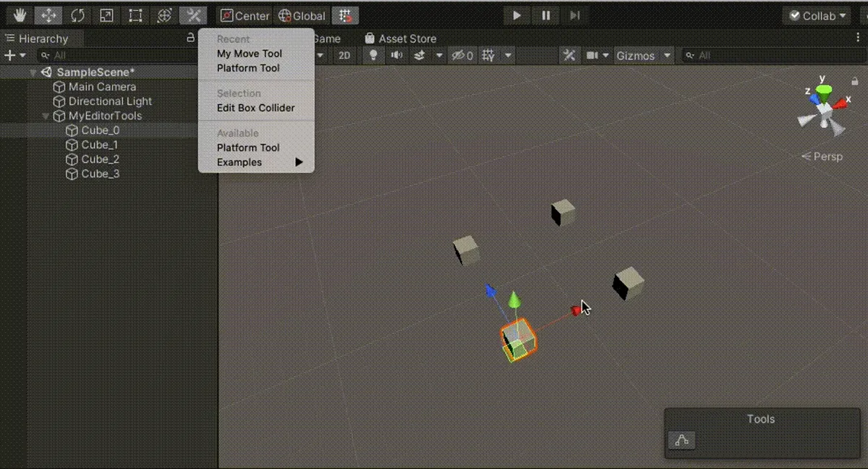Activate Platform Tool in Tools overlay
Screen dimensions: 868x469
tap(681, 440)
